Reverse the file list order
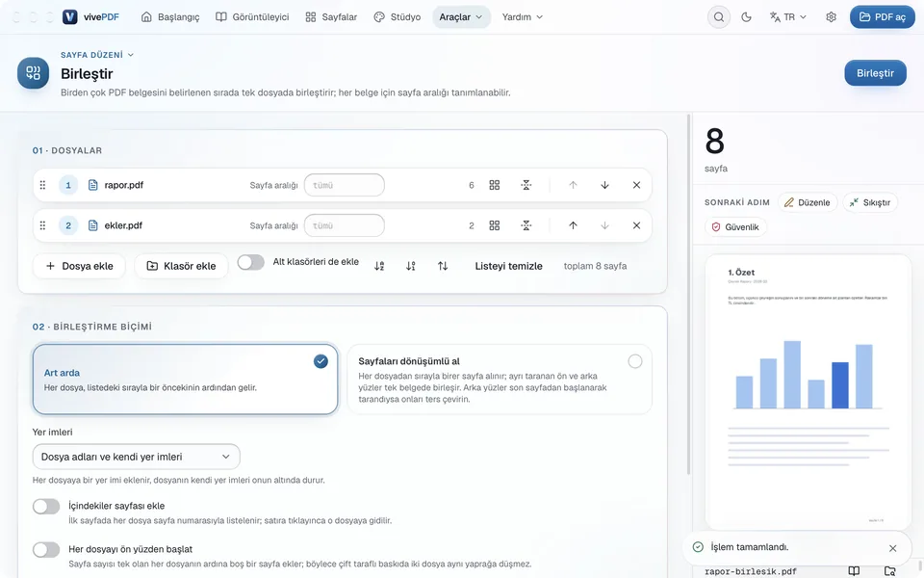Screen dimensions: 924x578 [x=443, y=266]
